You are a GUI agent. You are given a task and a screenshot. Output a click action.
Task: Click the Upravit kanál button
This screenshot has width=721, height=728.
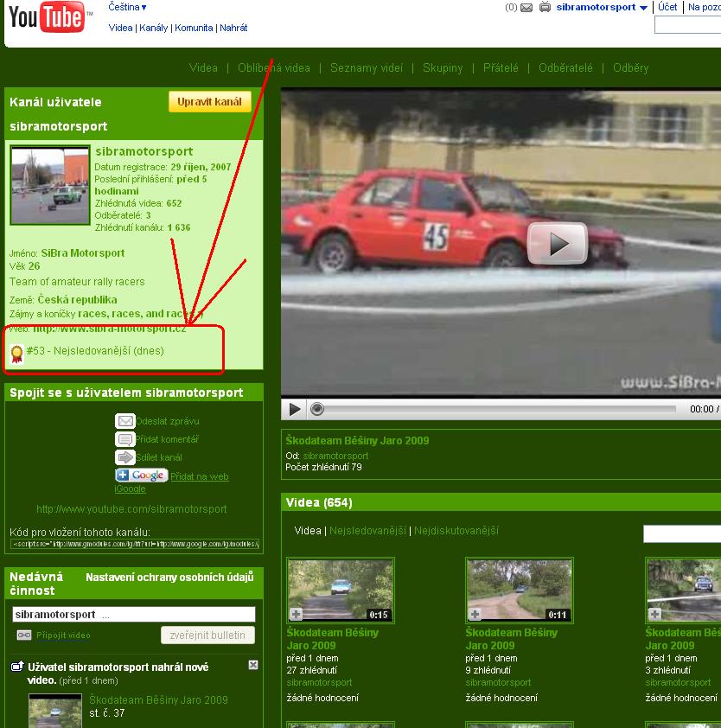tap(210, 102)
